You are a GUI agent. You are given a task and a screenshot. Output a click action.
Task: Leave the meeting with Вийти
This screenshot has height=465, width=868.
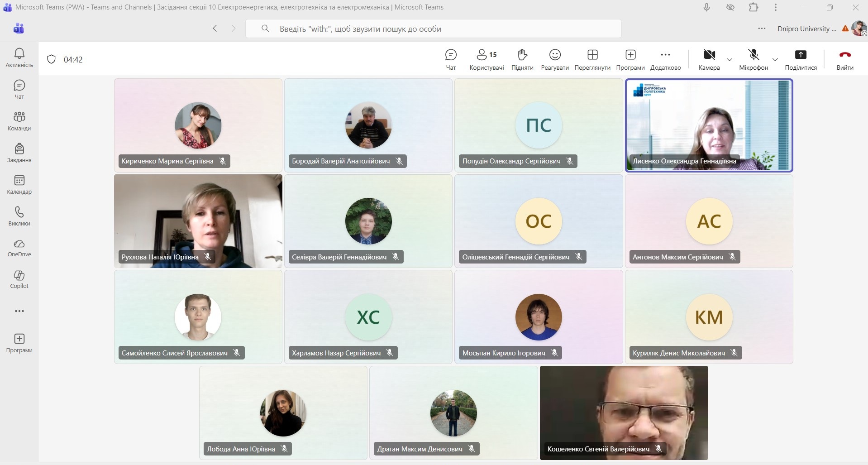click(844, 59)
